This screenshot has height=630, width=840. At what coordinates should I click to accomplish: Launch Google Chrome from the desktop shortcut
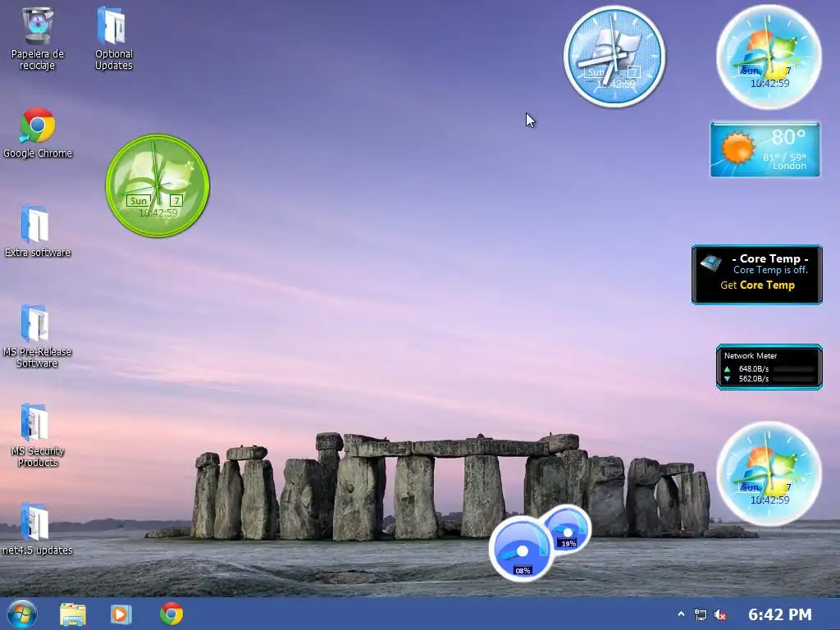(x=38, y=133)
